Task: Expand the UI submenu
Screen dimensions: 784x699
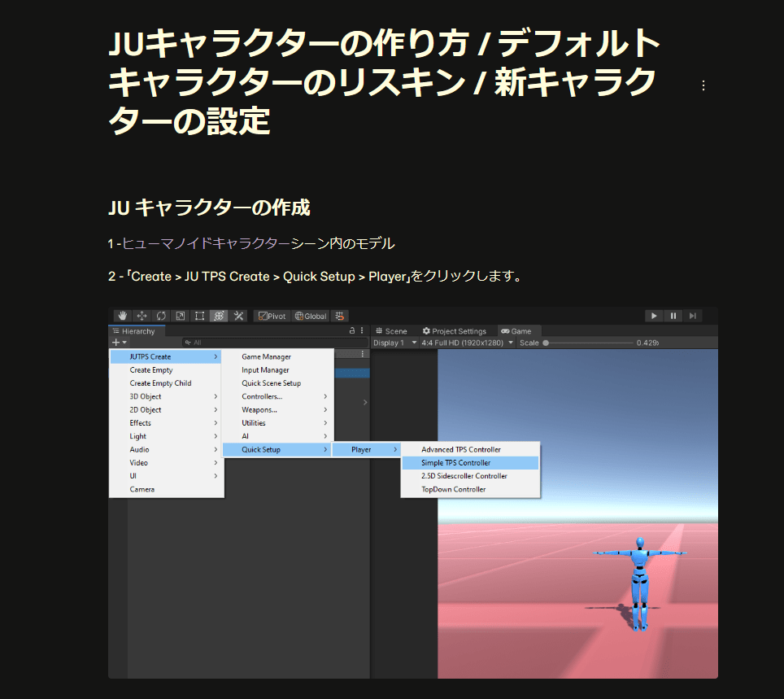Action: (167, 476)
